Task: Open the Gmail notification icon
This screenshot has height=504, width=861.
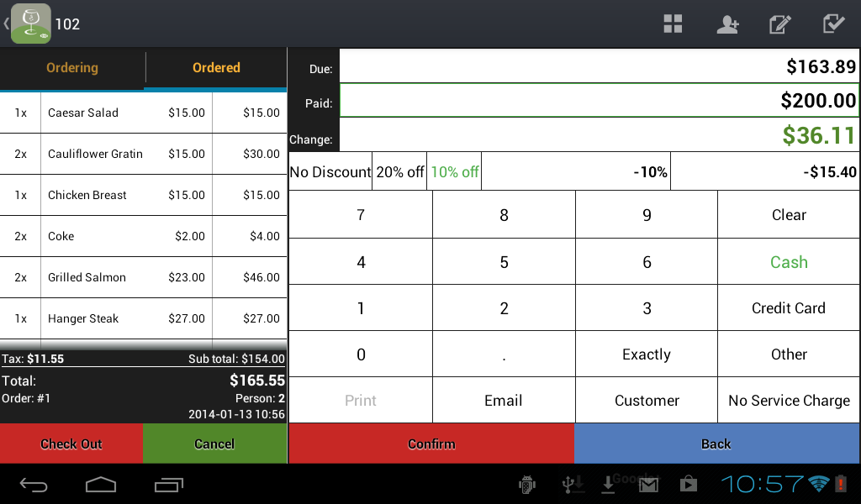Action: (648, 485)
